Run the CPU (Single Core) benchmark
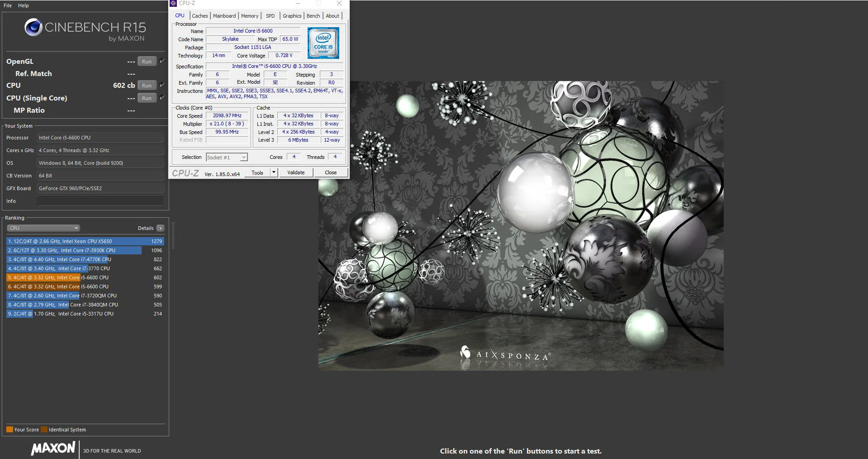868x459 pixels. pyautogui.click(x=147, y=98)
